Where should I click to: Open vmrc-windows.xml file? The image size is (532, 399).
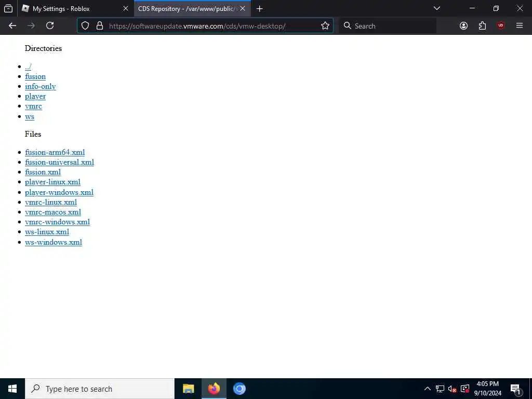[x=57, y=222]
